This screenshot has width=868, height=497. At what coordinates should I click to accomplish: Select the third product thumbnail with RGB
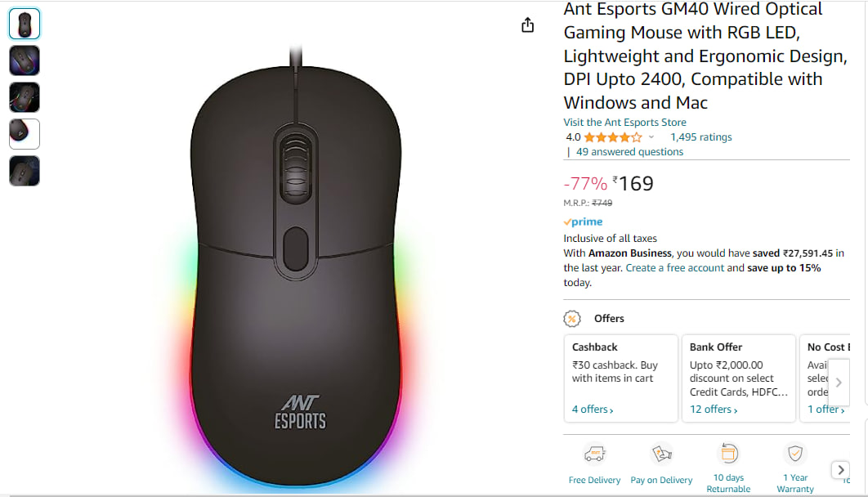point(25,96)
